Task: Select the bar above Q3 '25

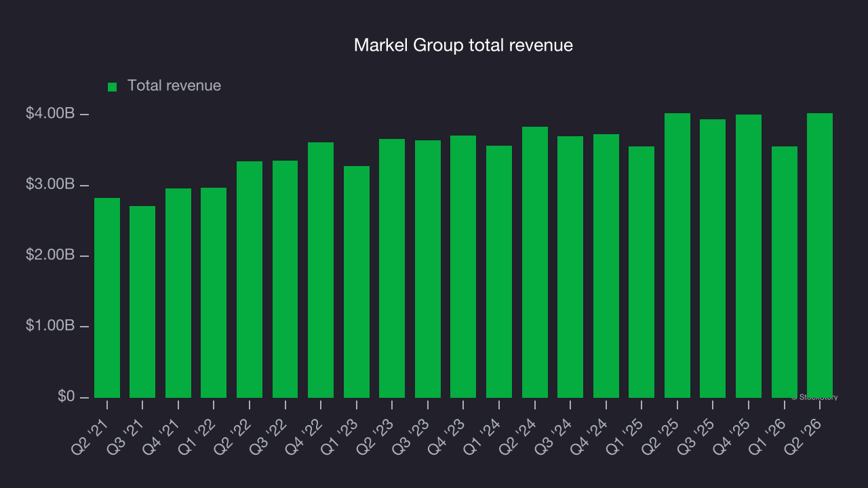Action: 713,258
